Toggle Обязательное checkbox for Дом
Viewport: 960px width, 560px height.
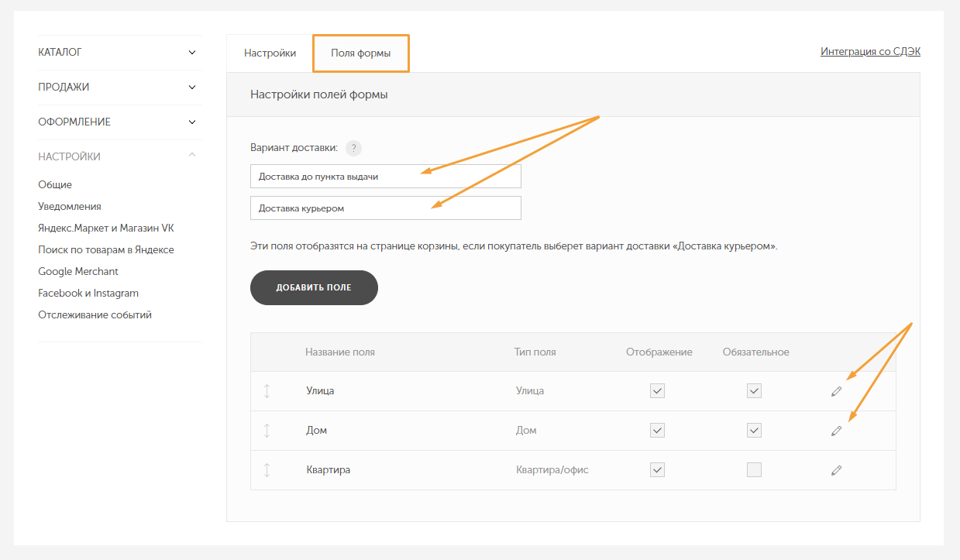[754, 431]
